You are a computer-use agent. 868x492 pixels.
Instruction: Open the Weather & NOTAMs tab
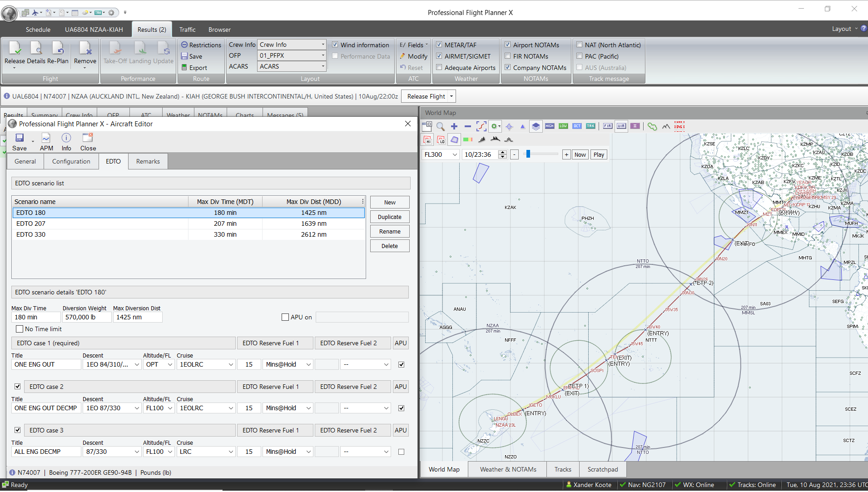click(508, 470)
